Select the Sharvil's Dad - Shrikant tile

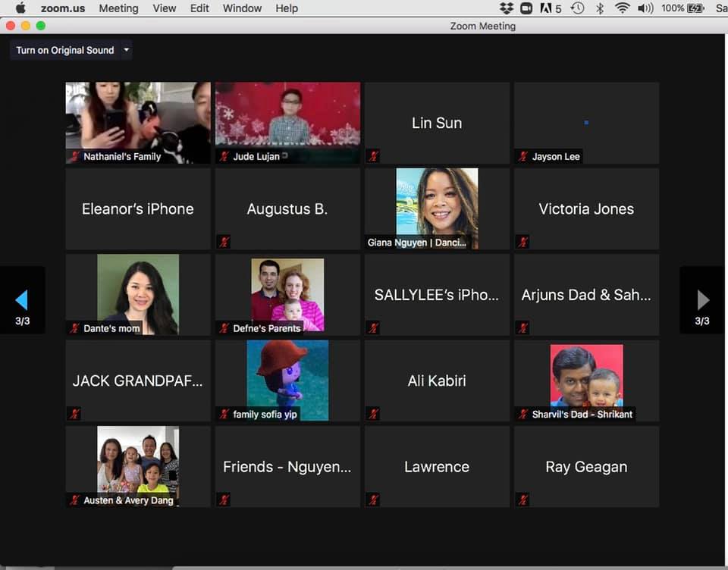click(x=586, y=380)
